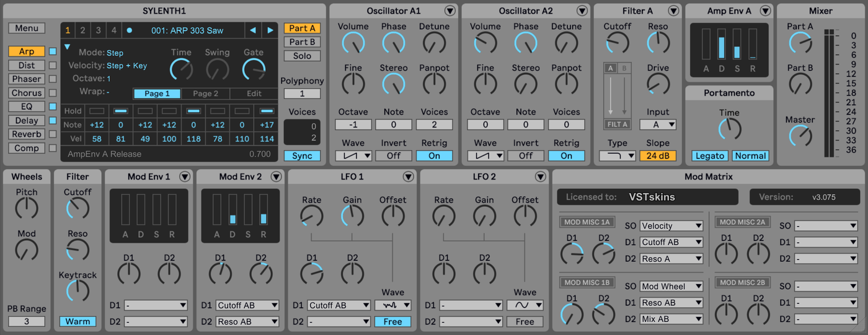The height and width of the screenshot is (335, 868).
Task: Open Mod Matrix Mod Wheel source dropdown
Action: [671, 287]
